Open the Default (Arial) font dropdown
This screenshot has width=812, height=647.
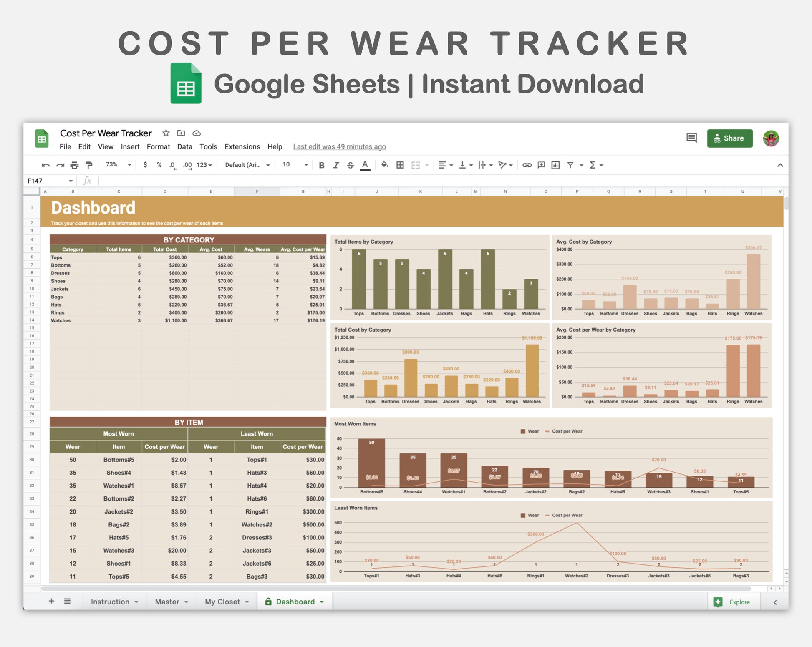point(247,165)
